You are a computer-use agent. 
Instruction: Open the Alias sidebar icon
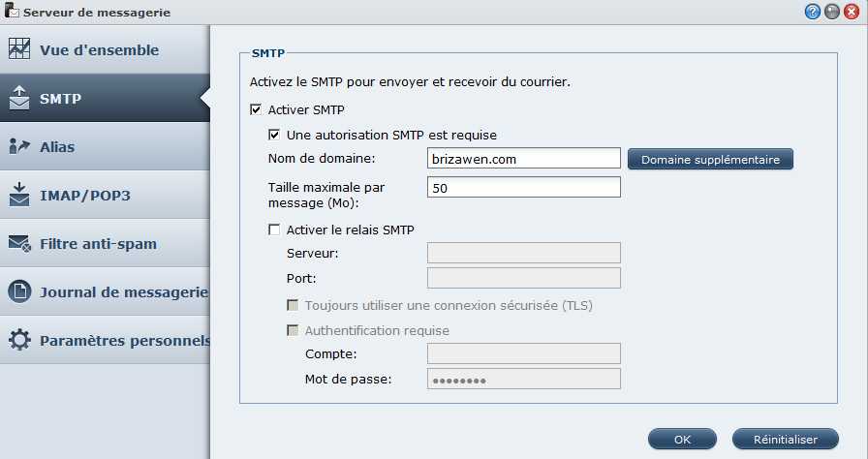(19, 146)
